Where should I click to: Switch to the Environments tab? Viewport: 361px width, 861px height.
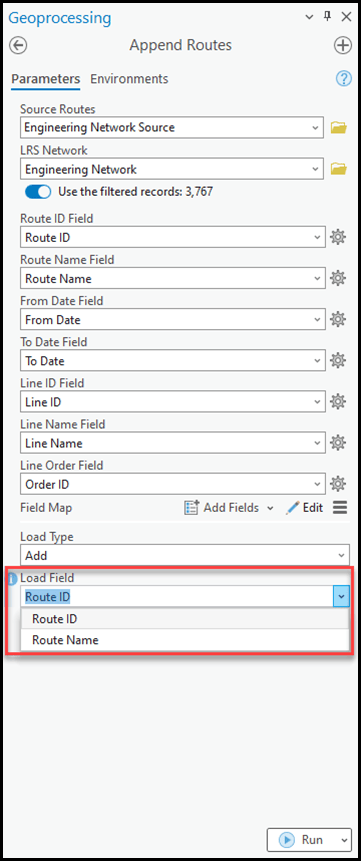point(129,79)
